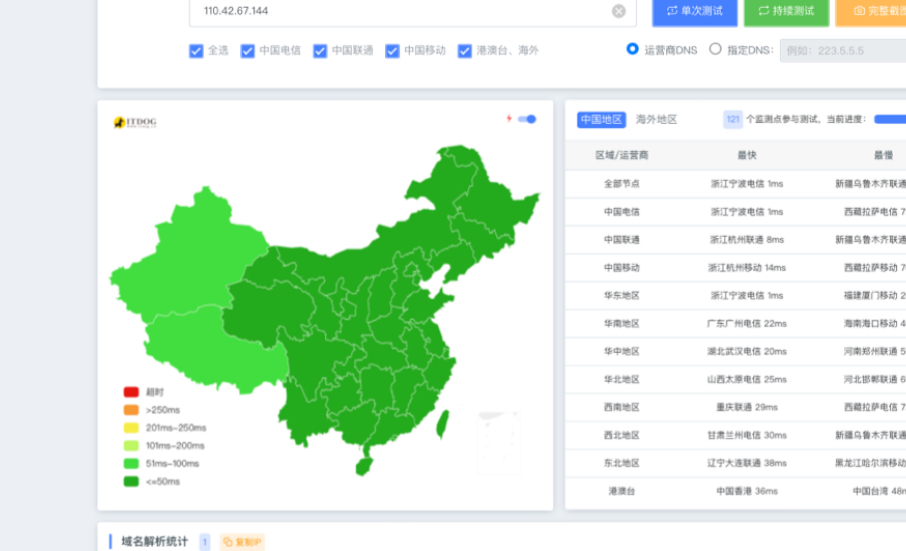
Task: Select the 东北地区 row label
Action: tap(622, 463)
